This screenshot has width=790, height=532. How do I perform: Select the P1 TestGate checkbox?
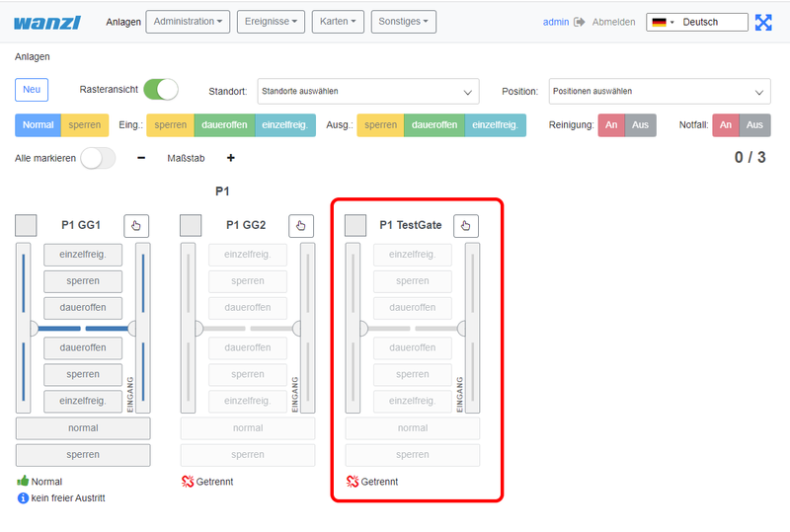click(x=355, y=225)
